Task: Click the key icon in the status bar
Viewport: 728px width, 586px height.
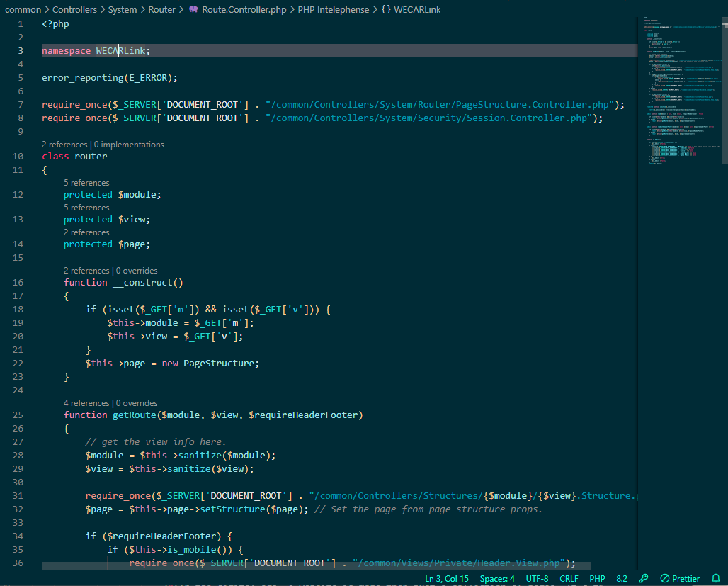Action: [644, 578]
